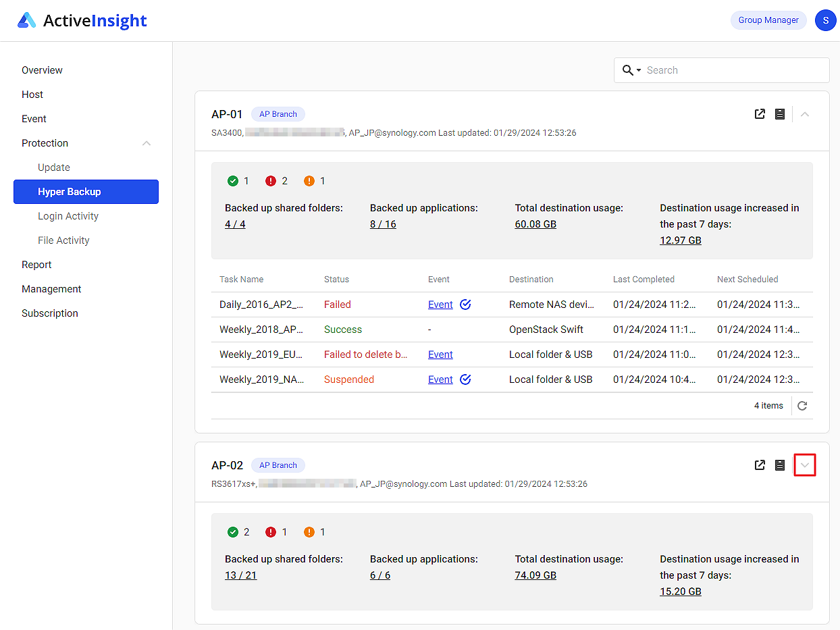Click the 60.08 GB destination usage link
This screenshot has height=630, width=840.
(x=535, y=224)
